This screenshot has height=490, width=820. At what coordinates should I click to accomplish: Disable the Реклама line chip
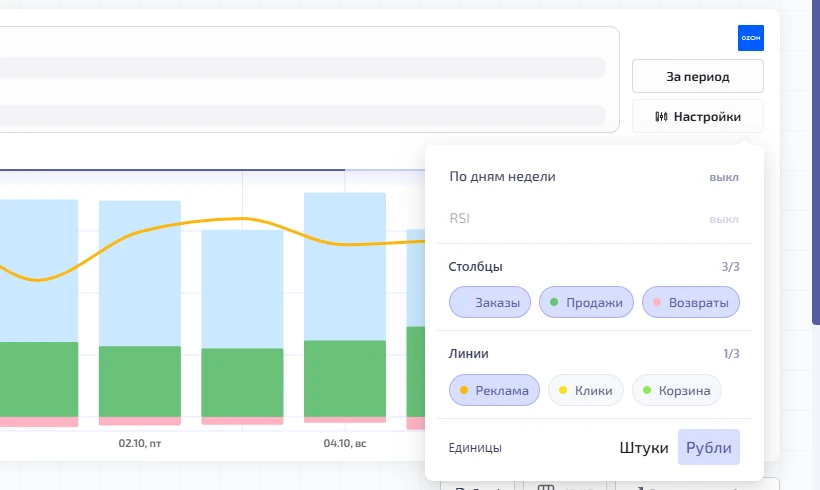click(494, 390)
